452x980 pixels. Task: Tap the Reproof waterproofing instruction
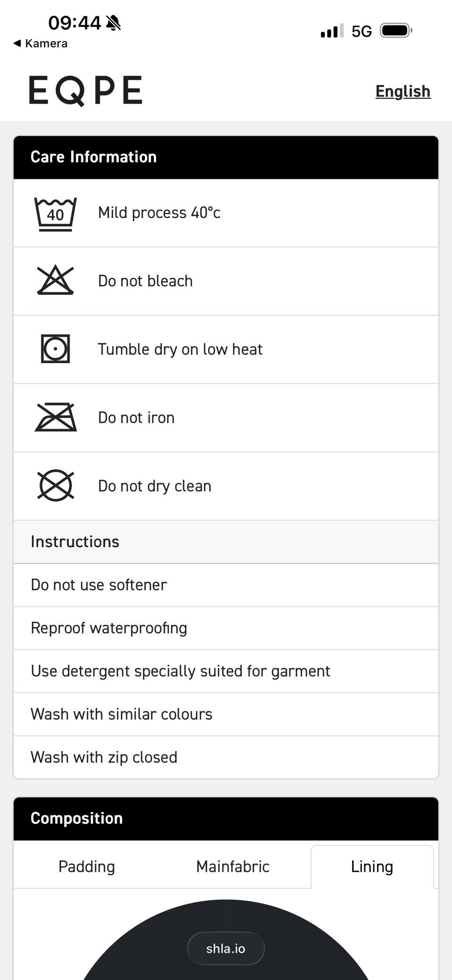click(109, 628)
